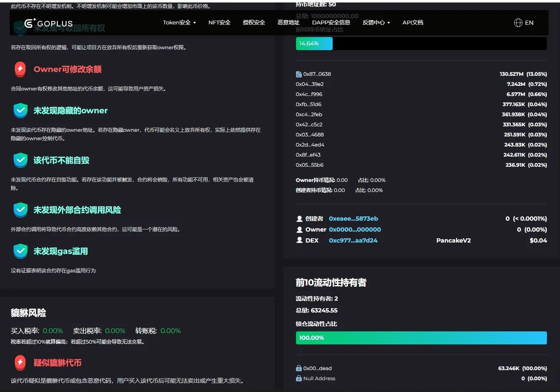Switch language using the EN selector
This screenshot has width=560, height=392.
pyautogui.click(x=529, y=23)
